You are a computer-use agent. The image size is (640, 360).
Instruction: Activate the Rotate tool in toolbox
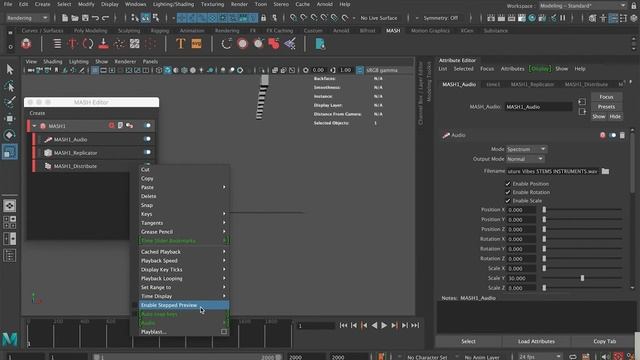click(10, 135)
